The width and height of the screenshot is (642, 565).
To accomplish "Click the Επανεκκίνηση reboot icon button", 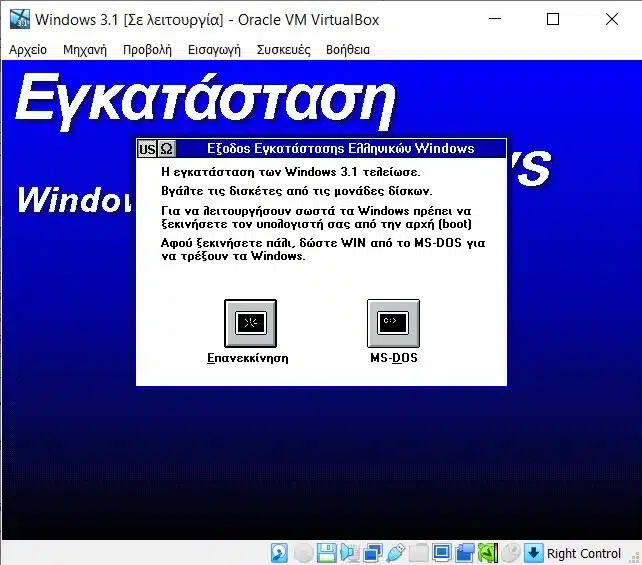I will (250, 323).
